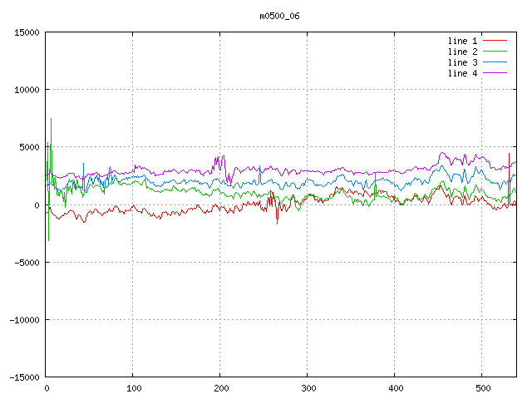Pick the blue line 3 legend sample
532x399 pixels.
pos(495,62)
